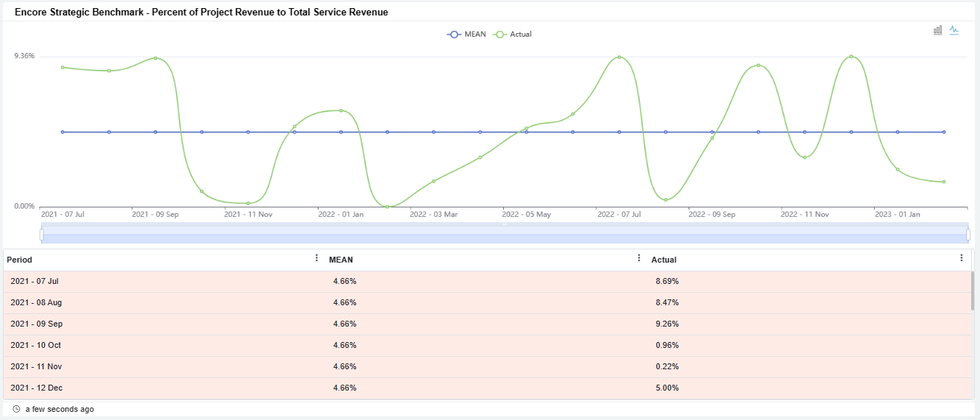Click the clock icon beside last-refreshed time
The image size is (980, 420).
tap(16, 409)
